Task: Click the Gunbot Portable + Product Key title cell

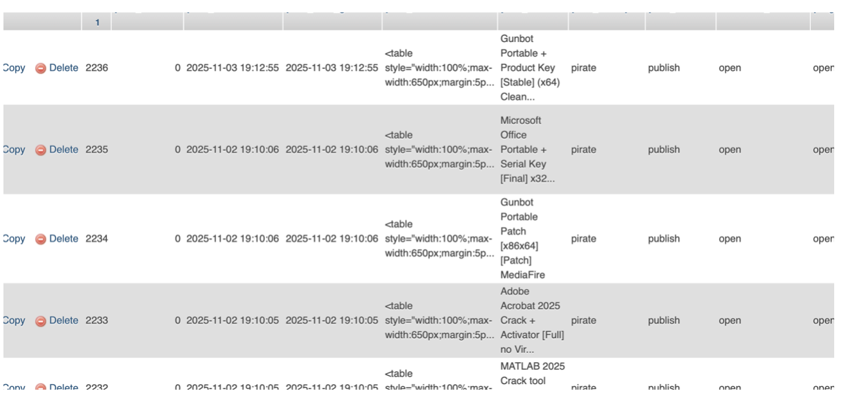Action: pyautogui.click(x=531, y=68)
